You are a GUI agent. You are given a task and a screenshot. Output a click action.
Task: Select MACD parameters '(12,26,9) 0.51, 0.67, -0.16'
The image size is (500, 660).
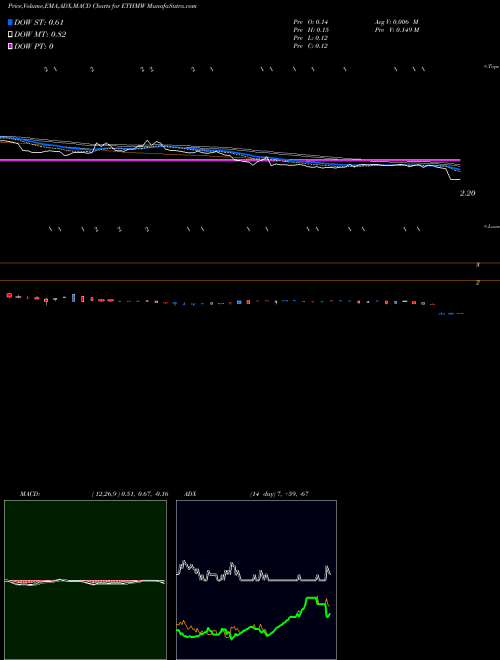(130, 494)
